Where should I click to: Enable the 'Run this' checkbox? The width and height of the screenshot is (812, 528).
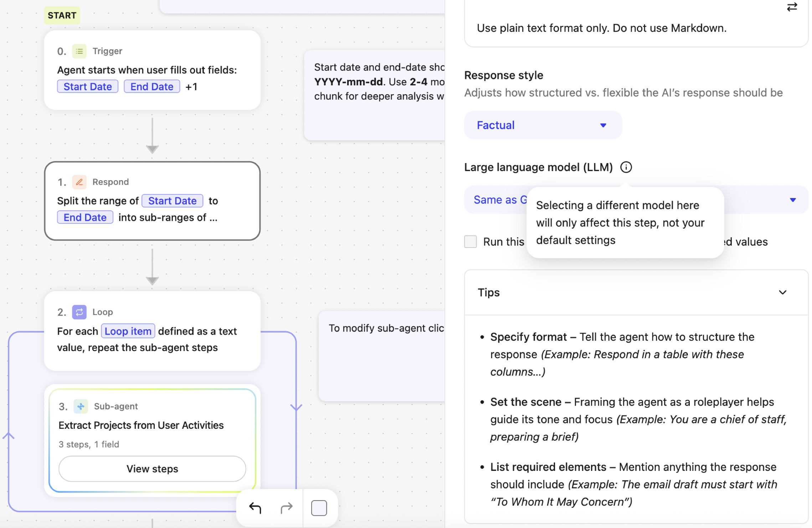471,242
